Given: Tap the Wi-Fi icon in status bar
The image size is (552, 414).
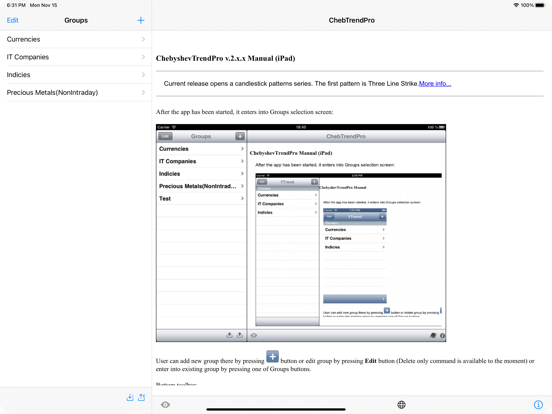Looking at the screenshot, I should pos(516,5).
